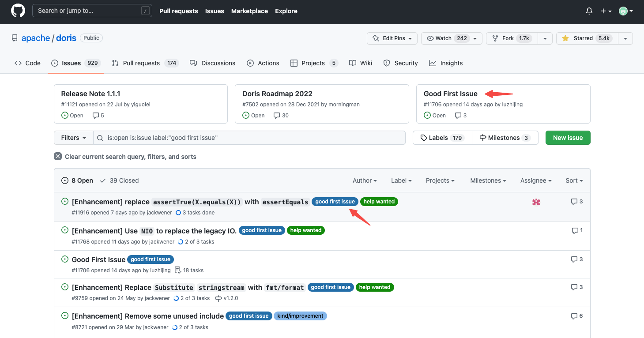Switch to the Wiki tab
Screen dimensions: 644x338
[361, 63]
